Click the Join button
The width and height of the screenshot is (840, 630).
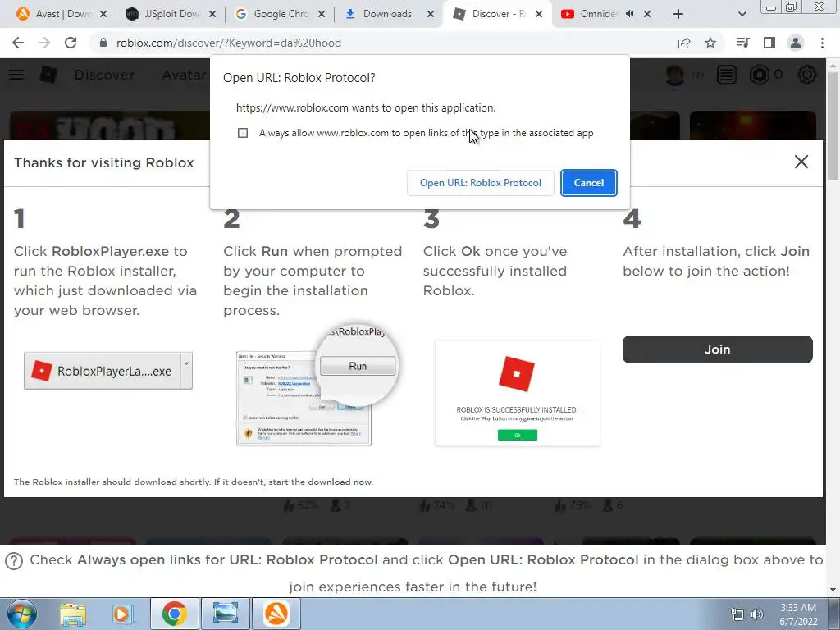717,349
